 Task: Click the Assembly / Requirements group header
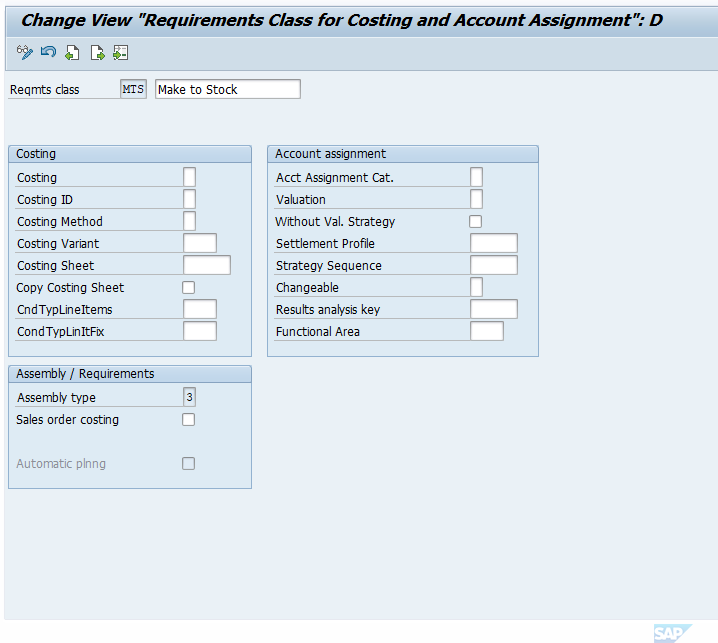pos(130,374)
